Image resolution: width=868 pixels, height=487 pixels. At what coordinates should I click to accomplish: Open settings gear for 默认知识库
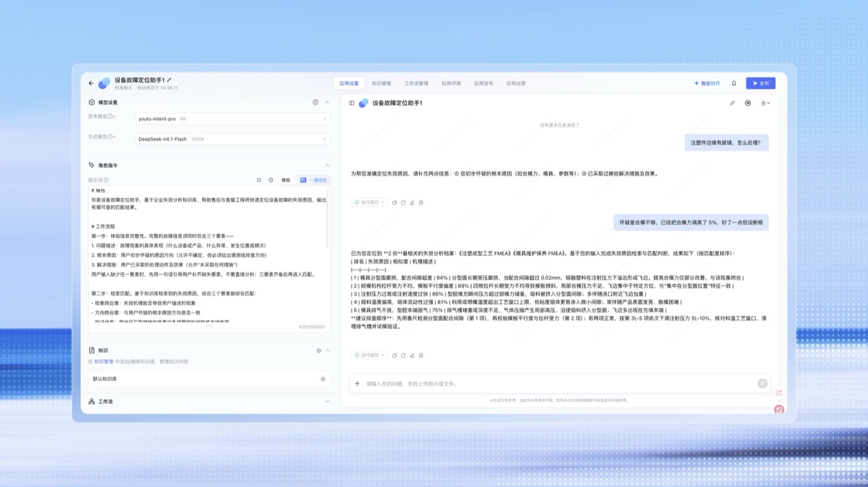[x=322, y=379]
